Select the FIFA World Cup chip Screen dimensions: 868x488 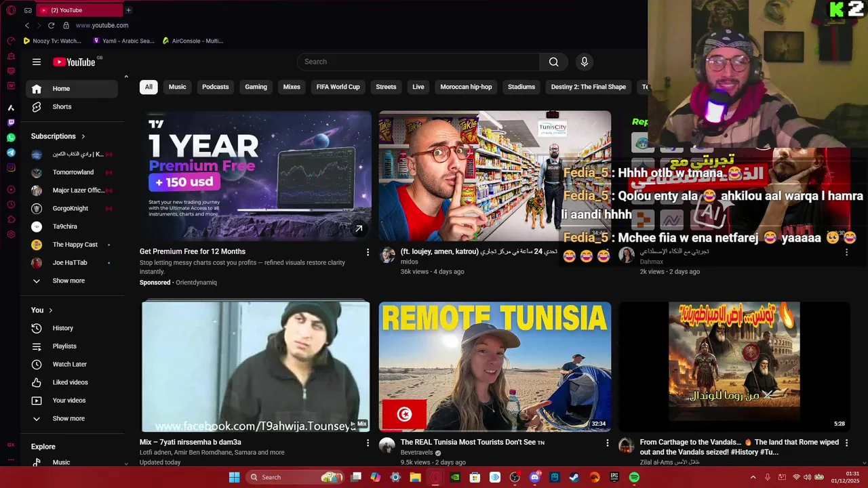338,87
